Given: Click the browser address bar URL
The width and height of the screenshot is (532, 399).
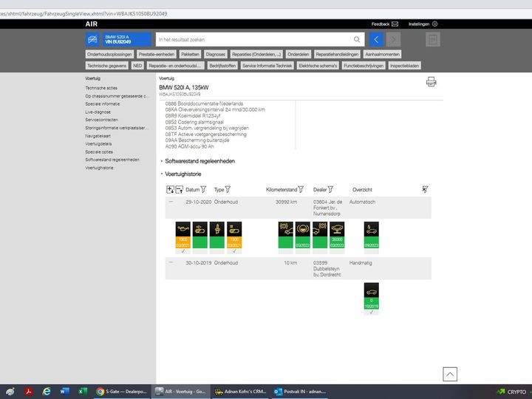Looking at the screenshot, I should pyautogui.click(x=83, y=14).
